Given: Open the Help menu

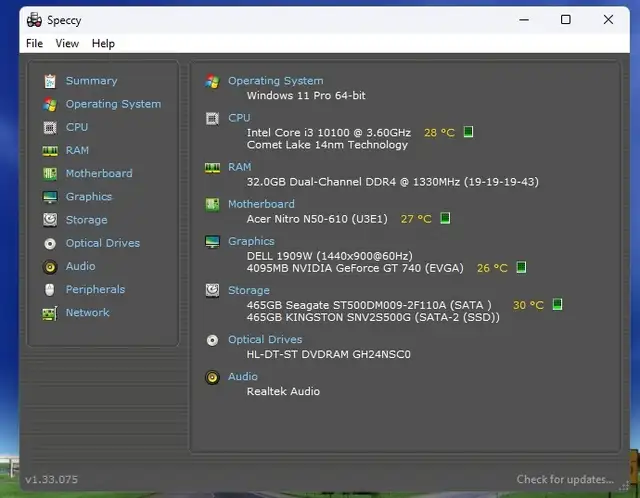Looking at the screenshot, I should click(x=103, y=43).
